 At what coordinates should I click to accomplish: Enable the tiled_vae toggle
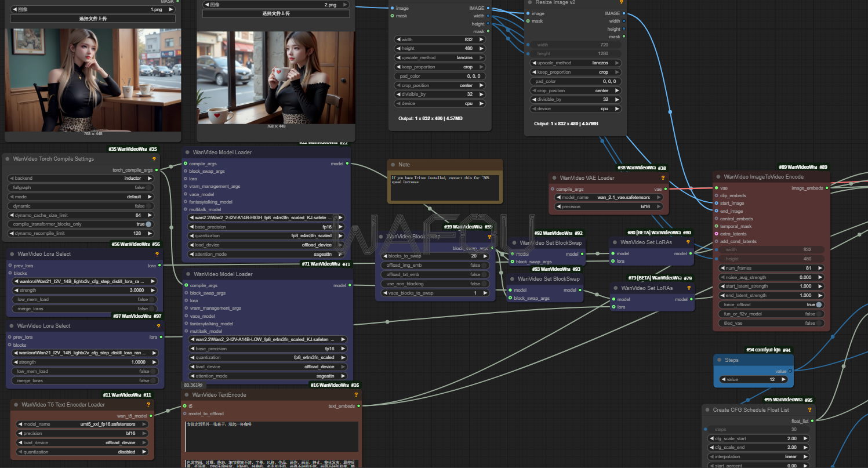pos(819,323)
